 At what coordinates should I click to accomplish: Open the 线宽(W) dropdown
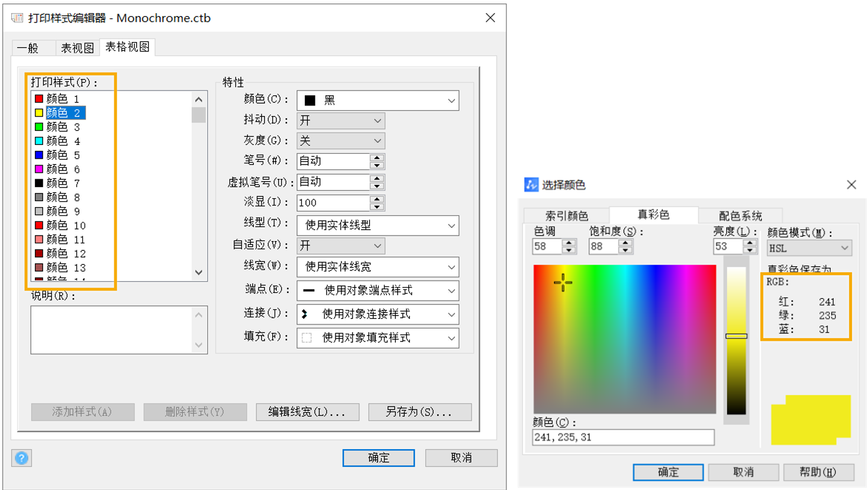[x=377, y=267]
